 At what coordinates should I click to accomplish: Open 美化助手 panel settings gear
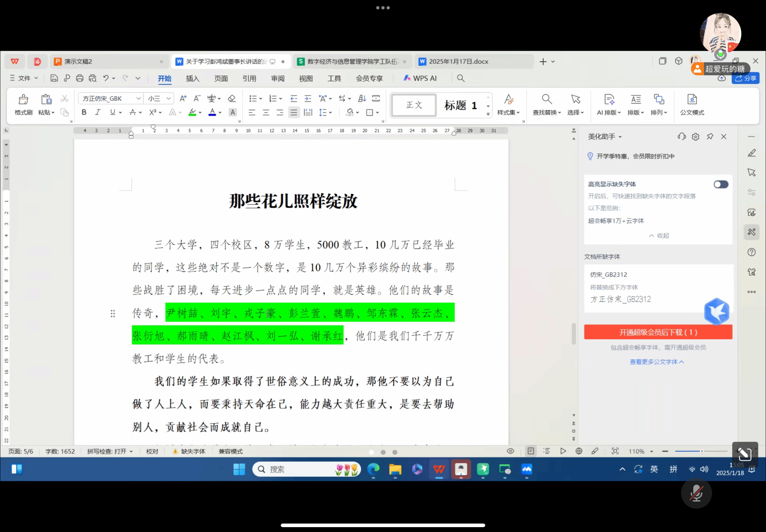click(x=695, y=136)
